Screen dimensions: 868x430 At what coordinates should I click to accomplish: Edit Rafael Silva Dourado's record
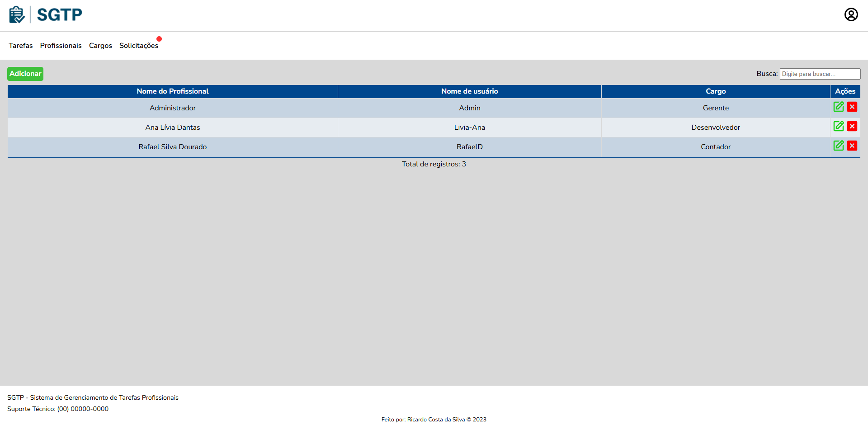coord(839,146)
